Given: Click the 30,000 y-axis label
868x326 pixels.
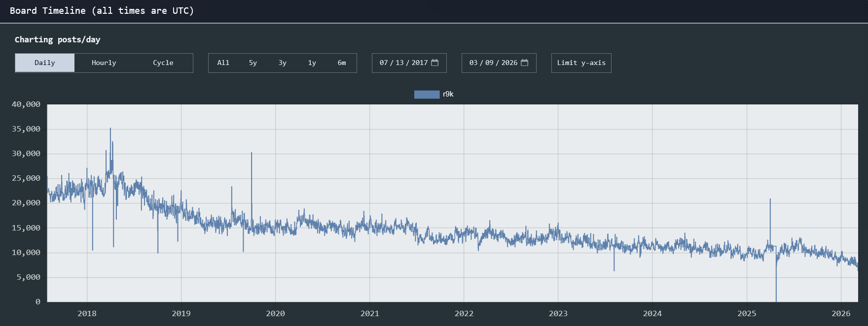Looking at the screenshot, I should (26, 154).
